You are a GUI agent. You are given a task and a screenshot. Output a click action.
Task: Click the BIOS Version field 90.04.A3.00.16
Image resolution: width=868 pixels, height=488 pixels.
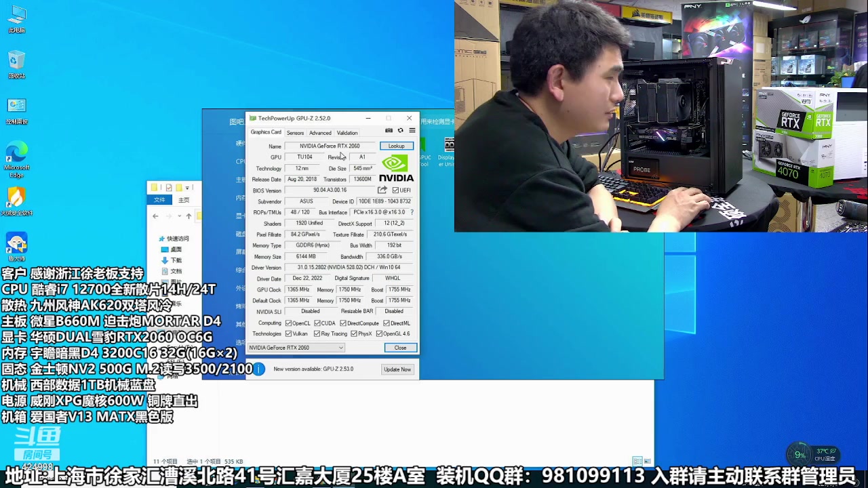pyautogui.click(x=330, y=190)
